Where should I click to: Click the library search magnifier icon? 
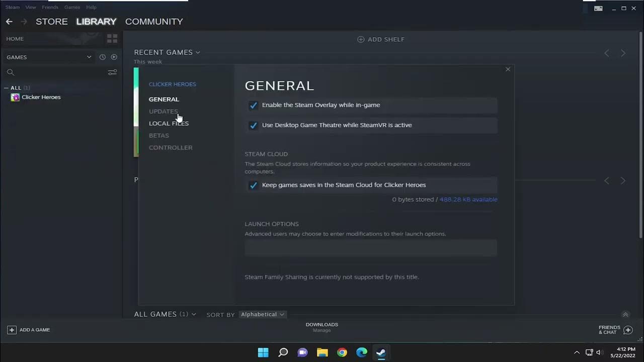click(x=11, y=72)
